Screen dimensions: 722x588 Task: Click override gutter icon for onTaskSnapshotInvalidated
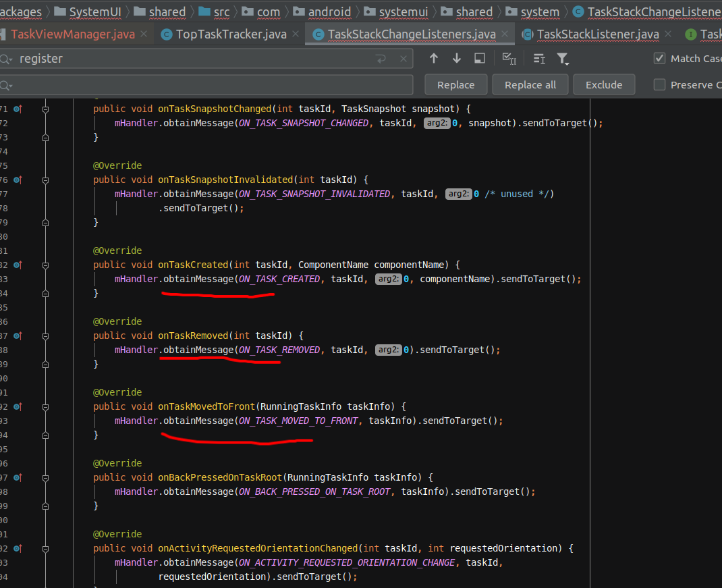(x=18, y=180)
